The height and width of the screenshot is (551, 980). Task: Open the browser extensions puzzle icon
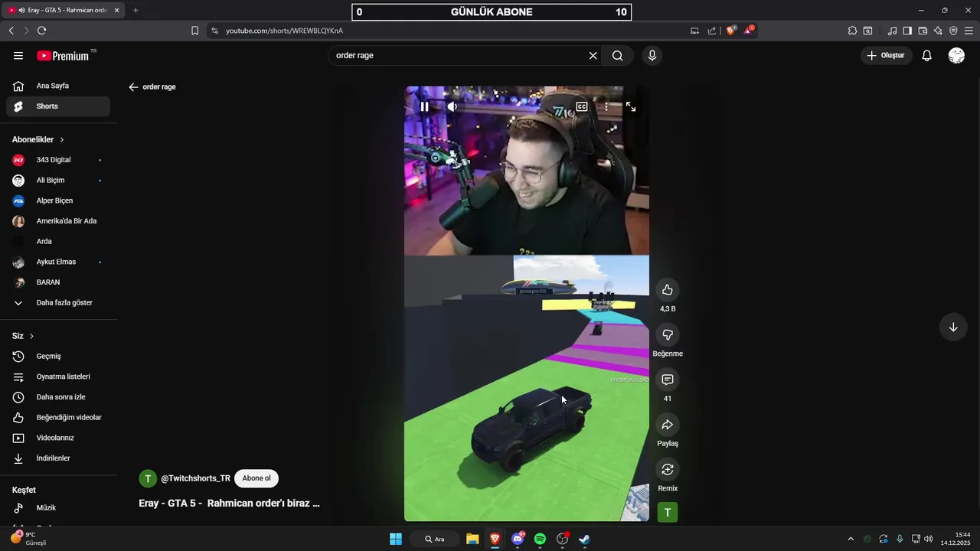click(852, 31)
